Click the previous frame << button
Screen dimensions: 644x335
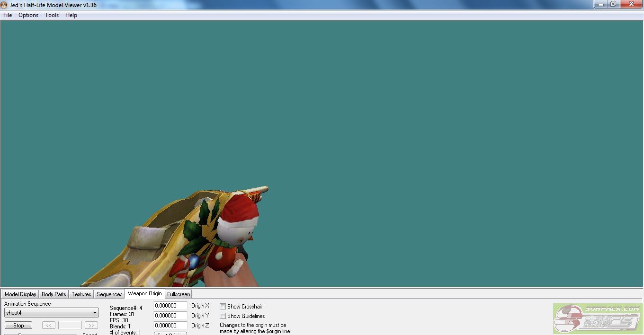(x=49, y=326)
